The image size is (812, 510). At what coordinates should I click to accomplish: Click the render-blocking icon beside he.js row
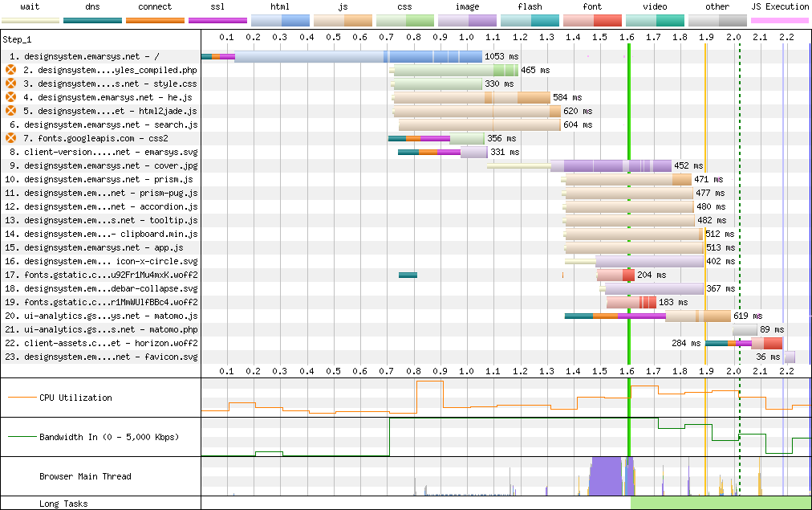[11, 97]
